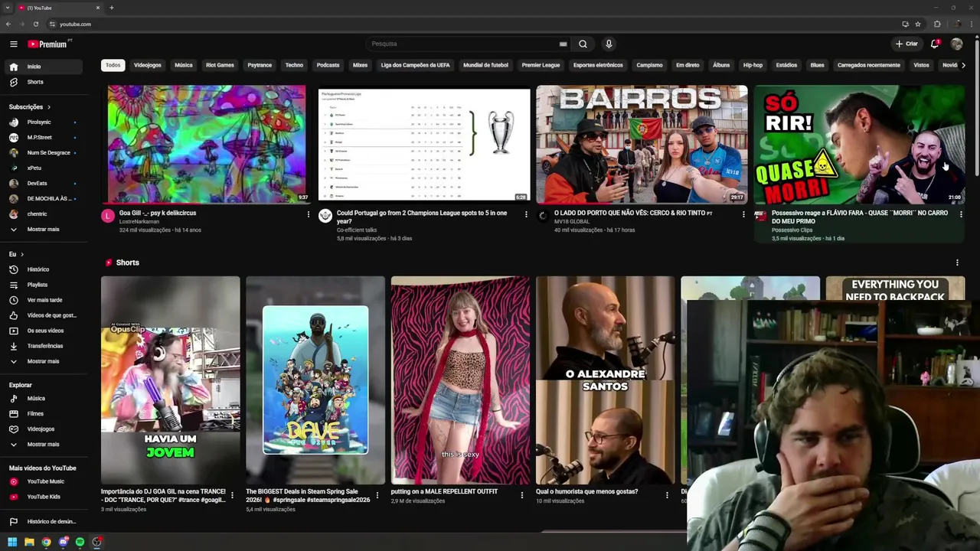Explore Filmes category
Viewport: 980px width, 551px height.
click(43, 414)
